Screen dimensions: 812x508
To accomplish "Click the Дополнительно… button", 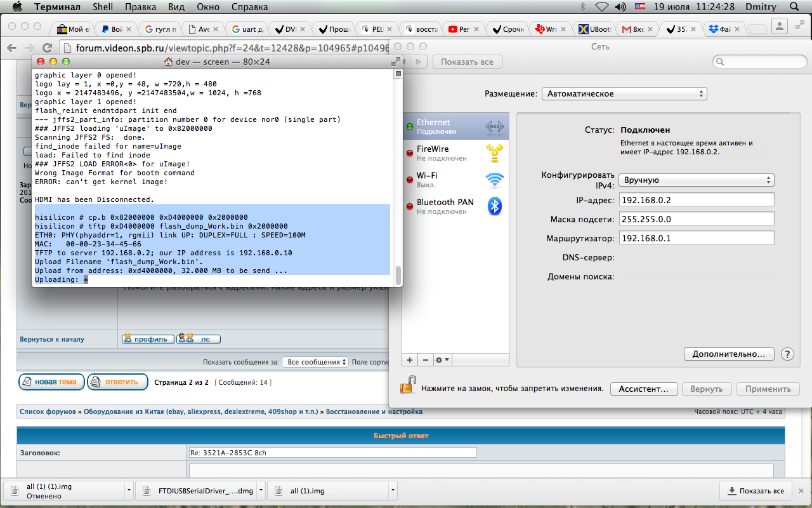I will [729, 354].
